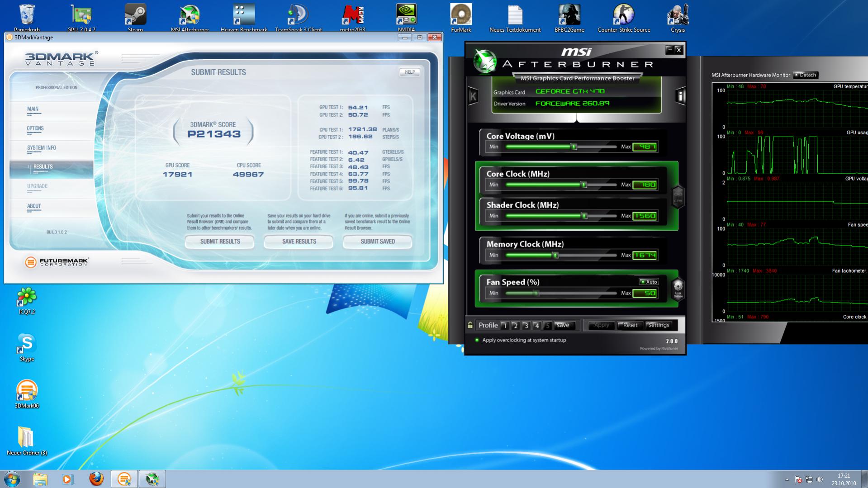The image size is (868, 488).
Task: Open the Neues Textdokument file
Action: tap(515, 17)
